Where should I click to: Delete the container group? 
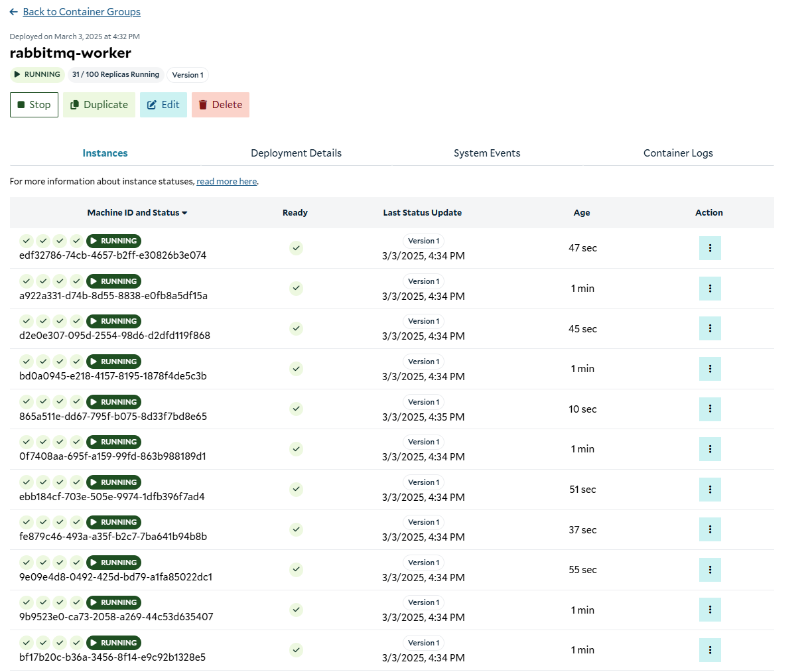220,105
